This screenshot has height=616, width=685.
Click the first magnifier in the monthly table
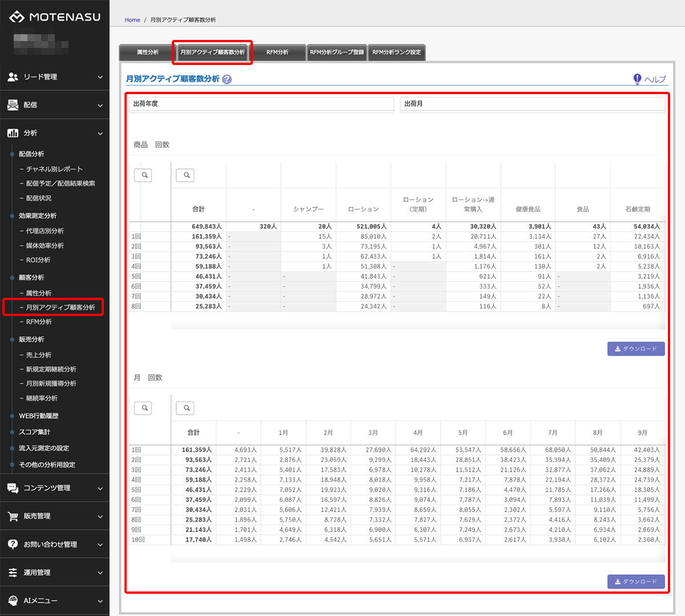click(x=143, y=408)
